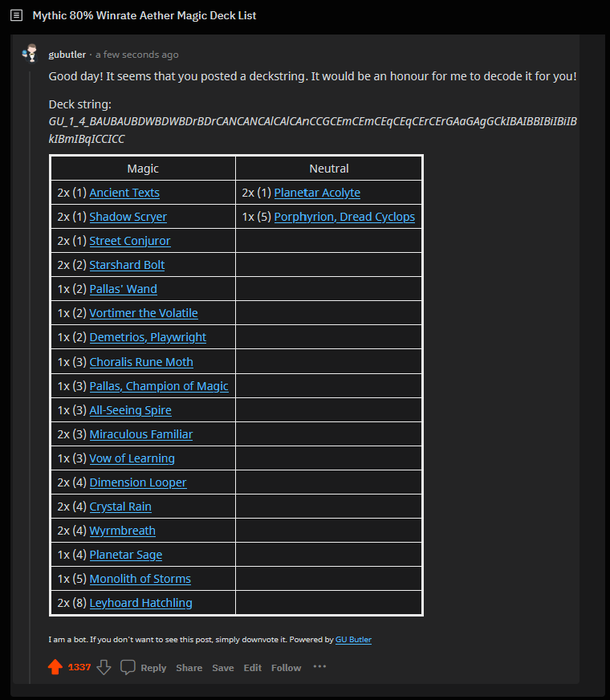The height and width of the screenshot is (700, 610).
Task: Visit the GU Butler link
Action: (x=353, y=639)
